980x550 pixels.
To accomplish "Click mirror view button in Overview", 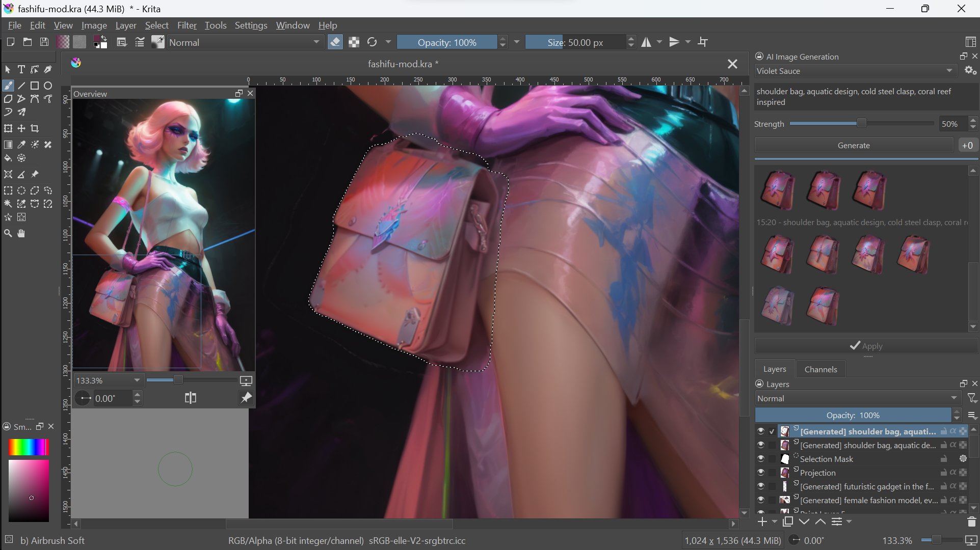I will click(x=191, y=398).
